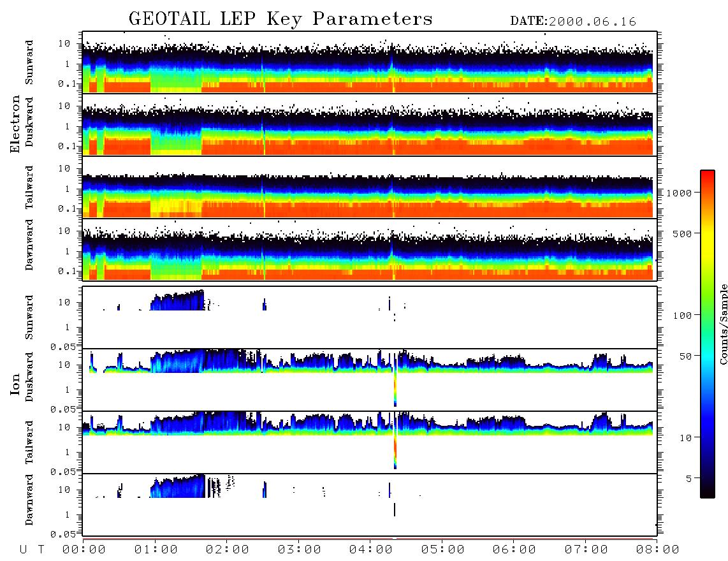Click the Electron "Tailward" panel label
This screenshot has width=728, height=561.
coord(29,187)
